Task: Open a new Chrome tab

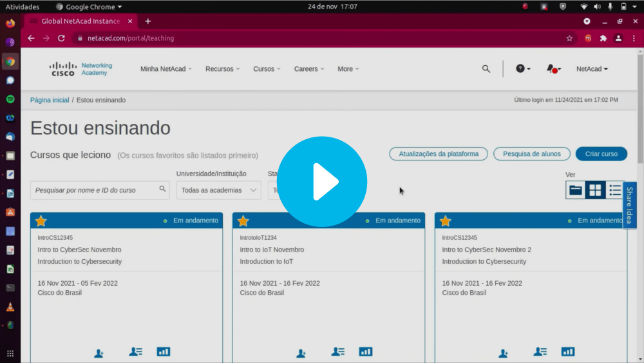Action: point(148,21)
